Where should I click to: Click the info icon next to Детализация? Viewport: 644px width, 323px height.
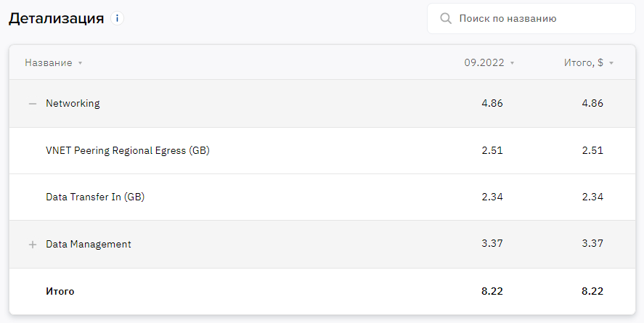(x=117, y=18)
